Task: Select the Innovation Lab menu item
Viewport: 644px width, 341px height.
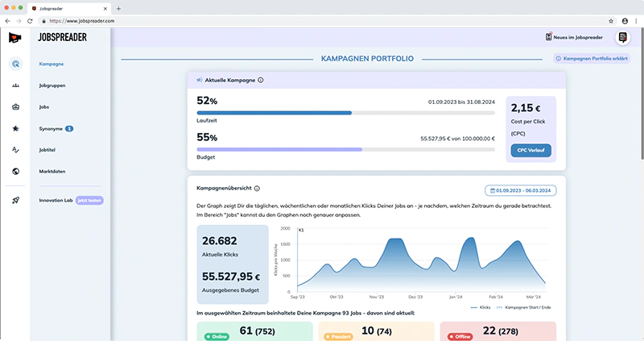Action: (x=56, y=200)
